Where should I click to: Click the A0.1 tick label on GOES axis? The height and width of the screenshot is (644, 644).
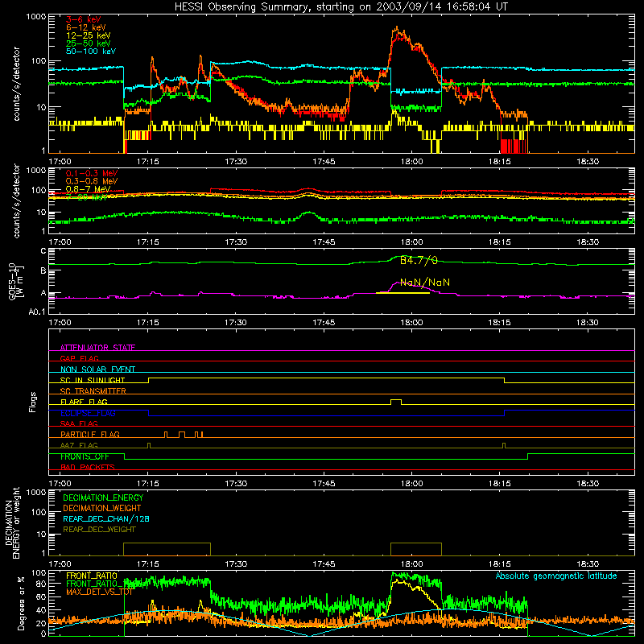[37, 312]
